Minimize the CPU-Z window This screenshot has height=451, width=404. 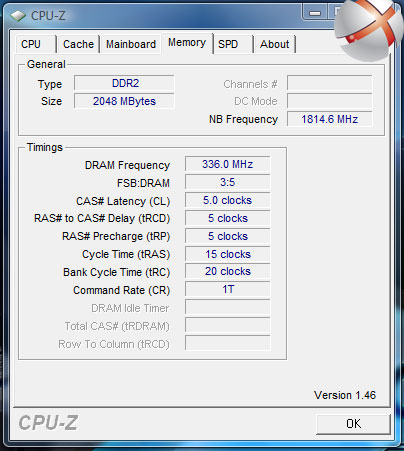click(315, 13)
